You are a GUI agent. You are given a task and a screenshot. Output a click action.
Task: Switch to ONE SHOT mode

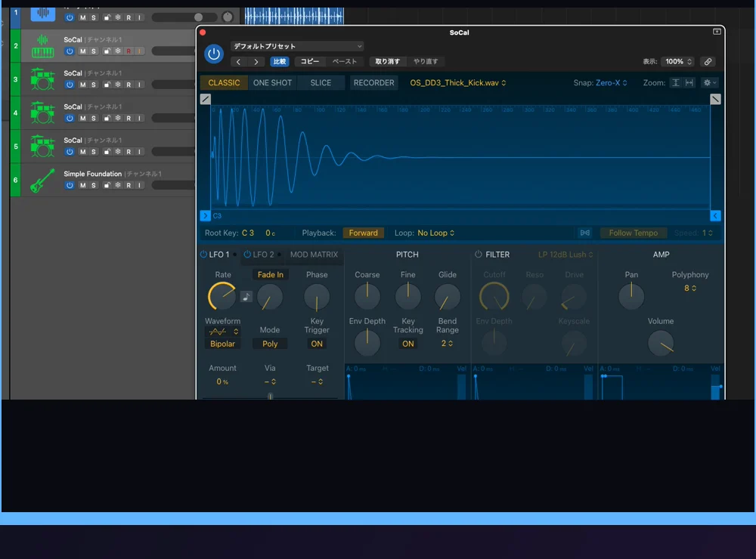coord(272,83)
